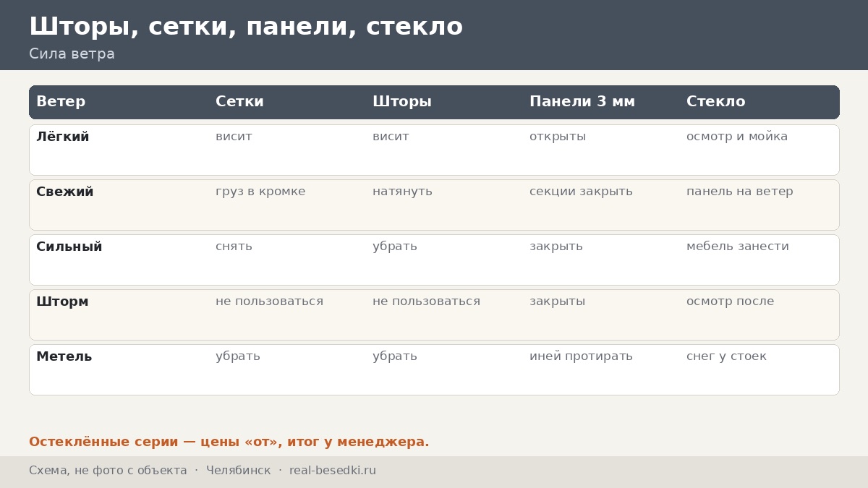Select the 'Шторы' column header
Image resolution: width=868 pixels, height=488 pixels.
402,102
